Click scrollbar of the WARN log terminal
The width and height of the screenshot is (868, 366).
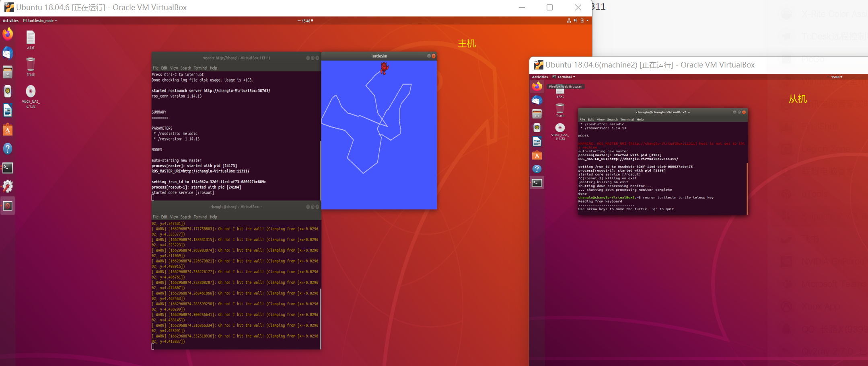pyautogui.click(x=321, y=318)
